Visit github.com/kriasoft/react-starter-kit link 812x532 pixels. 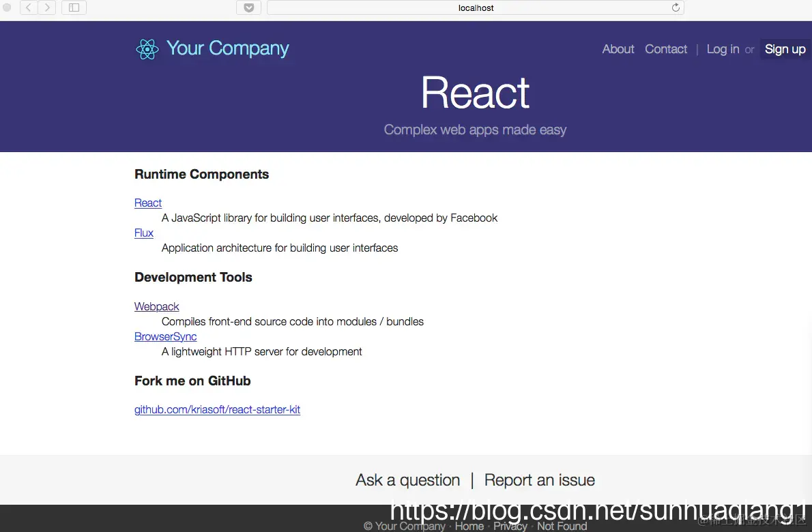tap(217, 409)
